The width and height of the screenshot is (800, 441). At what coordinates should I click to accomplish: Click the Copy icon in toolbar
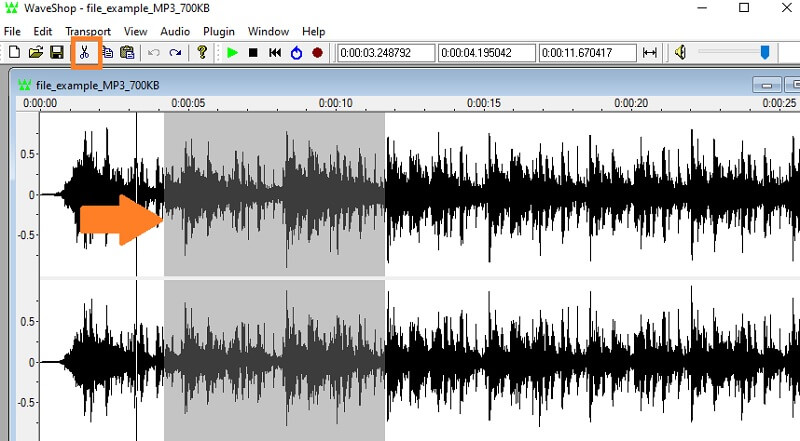pyautogui.click(x=107, y=52)
